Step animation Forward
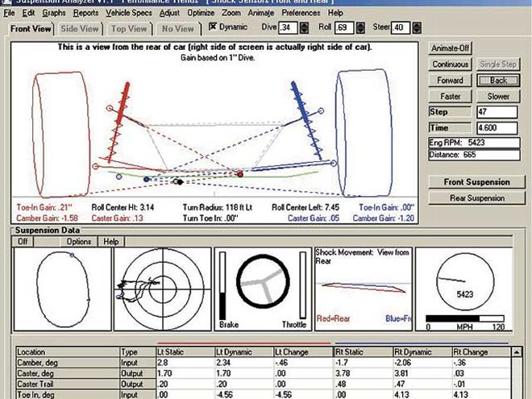 tap(450, 81)
